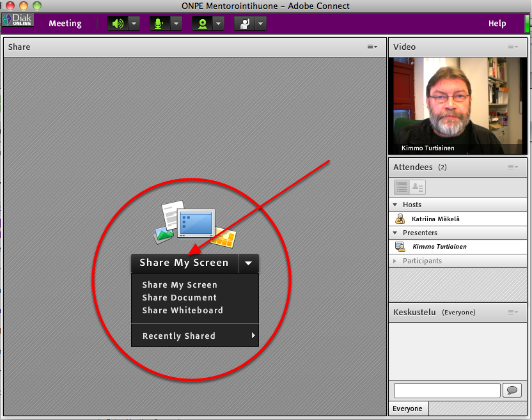
Task: Choose Share Document from menu
Action: coord(180,298)
